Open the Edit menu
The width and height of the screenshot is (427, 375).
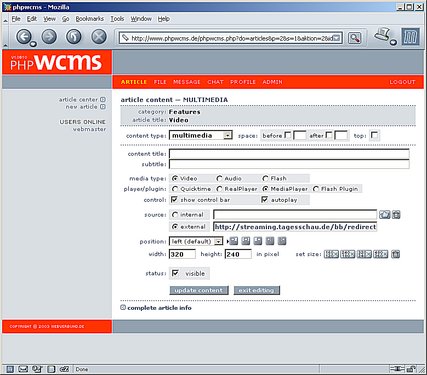[x=32, y=19]
